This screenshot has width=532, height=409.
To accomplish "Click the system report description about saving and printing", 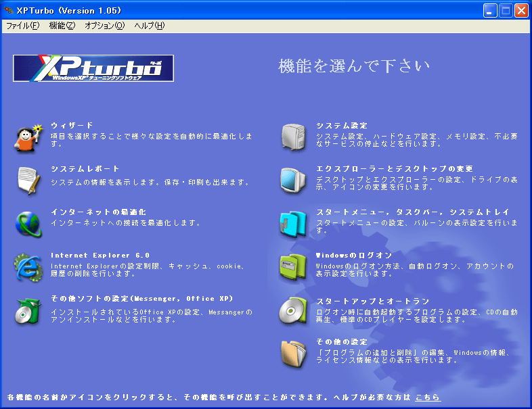I will click(x=150, y=183).
